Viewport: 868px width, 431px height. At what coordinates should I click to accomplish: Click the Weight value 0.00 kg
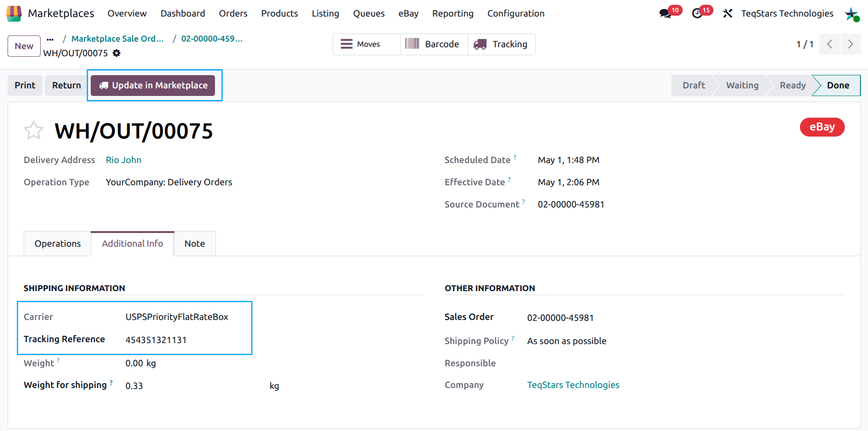[x=140, y=363]
